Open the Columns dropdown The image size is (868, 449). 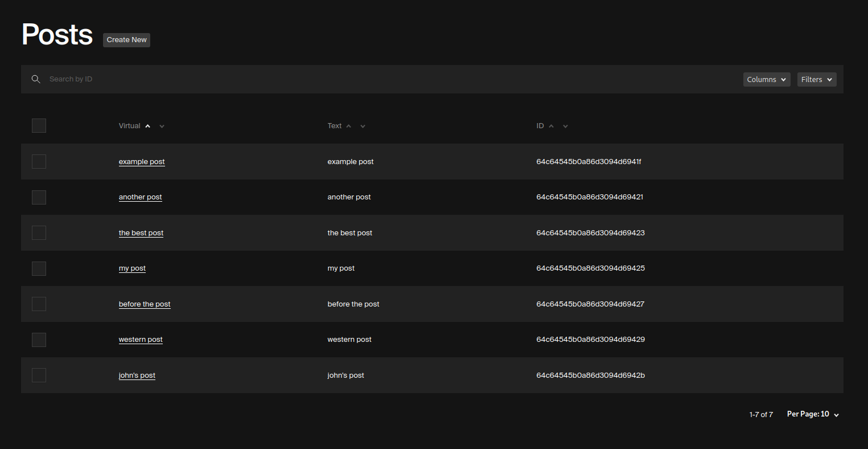766,79
